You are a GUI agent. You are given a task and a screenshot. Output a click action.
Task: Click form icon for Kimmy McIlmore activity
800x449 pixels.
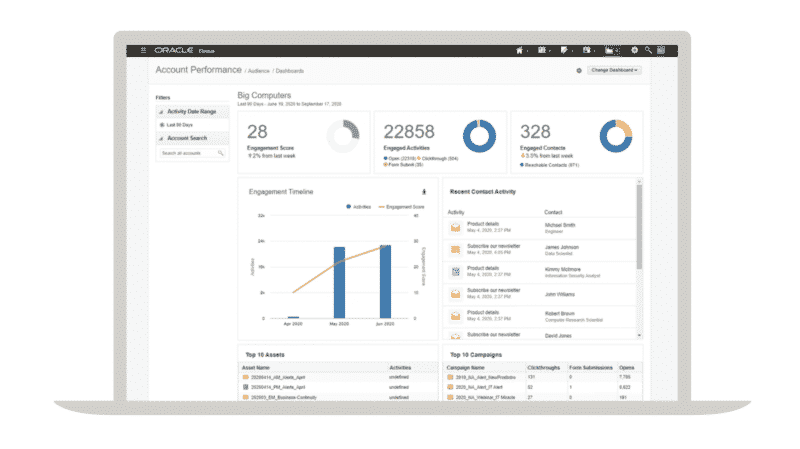455,271
